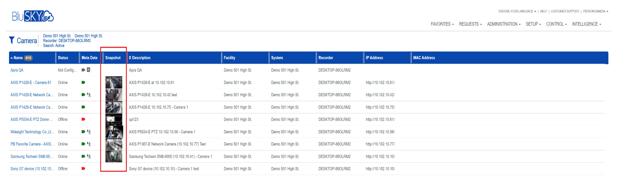Click IP address http://10.102.10.77/

pyautogui.click(x=380, y=144)
